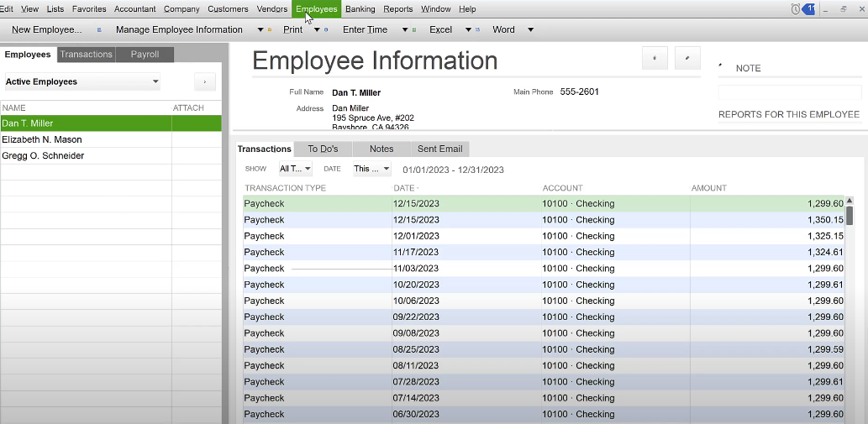Select employee Elizabeth N. Mason
The image size is (868, 424).
(x=42, y=139)
